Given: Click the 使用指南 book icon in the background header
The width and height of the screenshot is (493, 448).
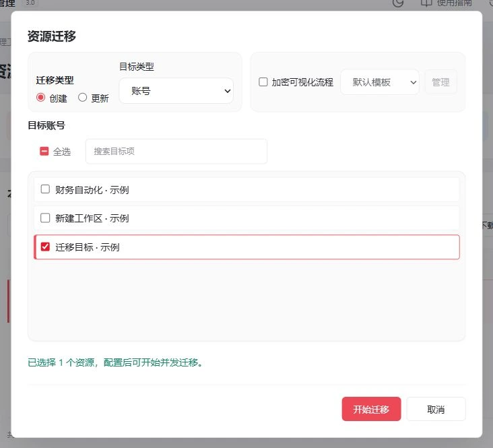Looking at the screenshot, I should pos(426,3).
